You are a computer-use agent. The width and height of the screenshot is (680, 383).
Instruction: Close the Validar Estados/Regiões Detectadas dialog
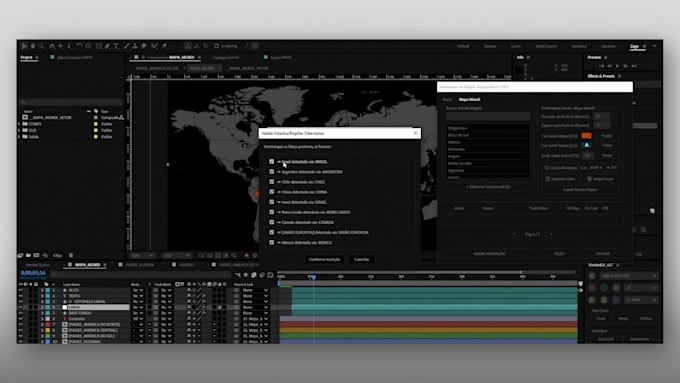[x=415, y=133]
